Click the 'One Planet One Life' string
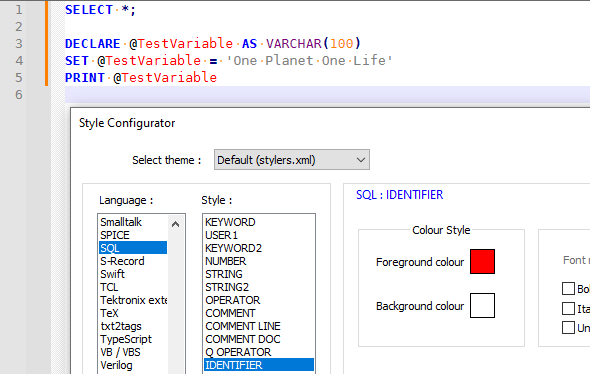590x374 pixels. tap(309, 61)
